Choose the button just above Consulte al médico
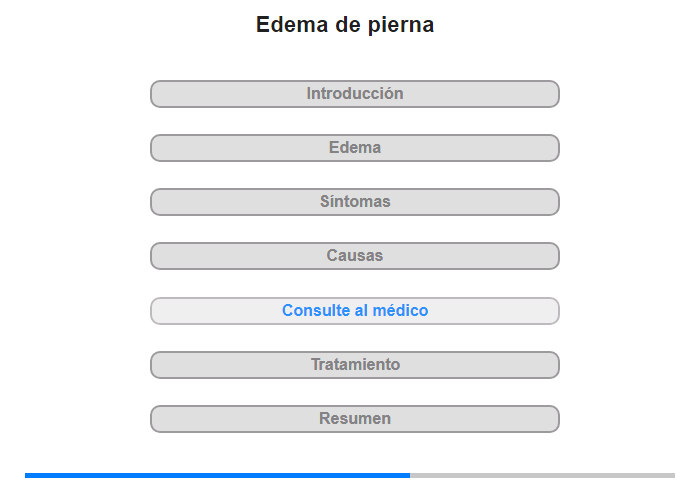The height and width of the screenshot is (480, 700). pyautogui.click(x=355, y=256)
